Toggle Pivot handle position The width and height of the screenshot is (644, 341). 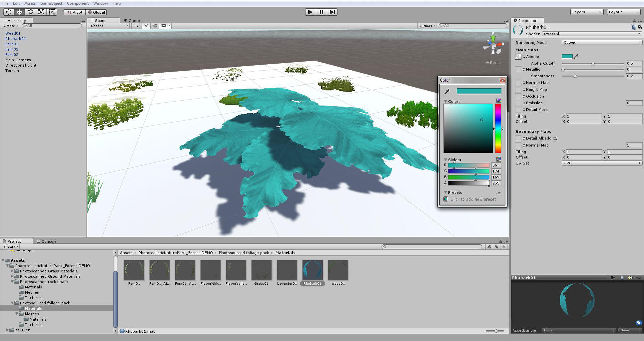click(75, 12)
